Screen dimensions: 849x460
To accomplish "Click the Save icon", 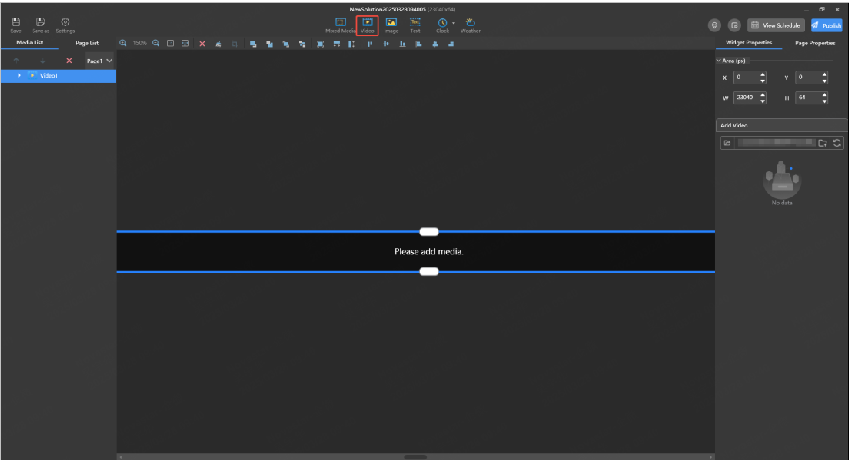I will coord(16,24).
